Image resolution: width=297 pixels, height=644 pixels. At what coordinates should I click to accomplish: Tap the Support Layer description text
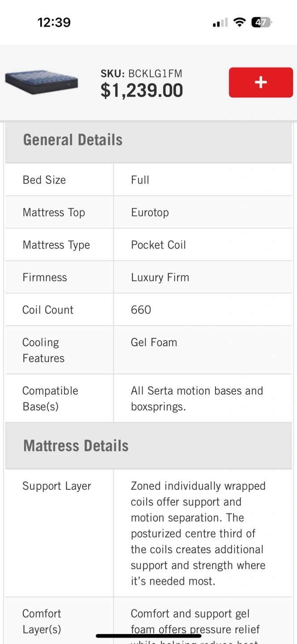click(x=198, y=534)
